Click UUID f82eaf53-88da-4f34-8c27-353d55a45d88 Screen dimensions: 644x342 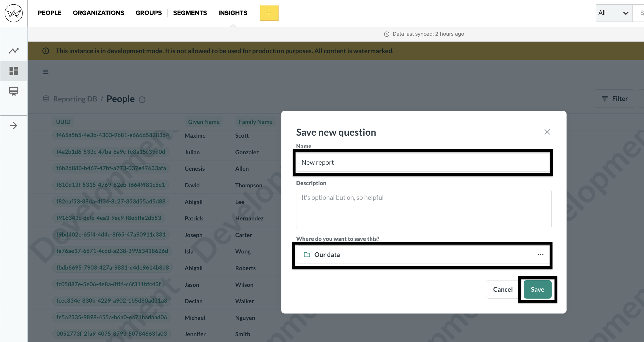pos(111,201)
